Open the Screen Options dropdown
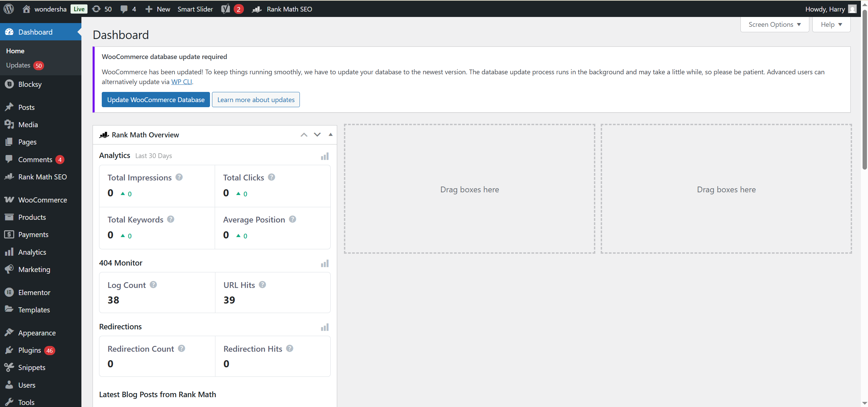The width and height of the screenshot is (868, 407). [774, 24]
